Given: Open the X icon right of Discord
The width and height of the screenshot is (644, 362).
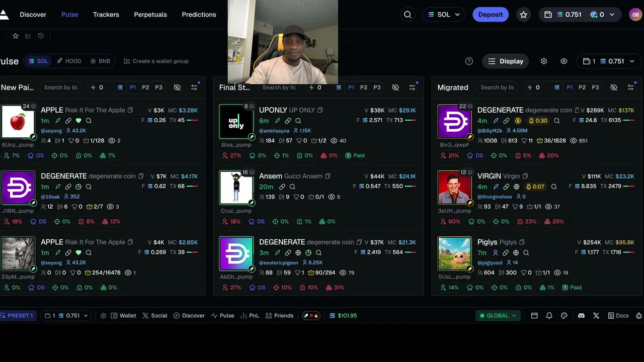Looking at the screenshot, I should coord(596,316).
